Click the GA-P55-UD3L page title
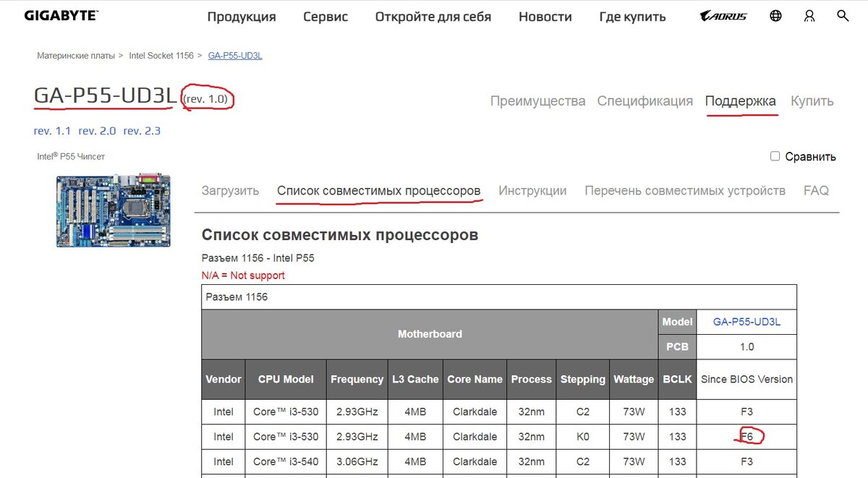This screenshot has height=478, width=868. click(104, 96)
